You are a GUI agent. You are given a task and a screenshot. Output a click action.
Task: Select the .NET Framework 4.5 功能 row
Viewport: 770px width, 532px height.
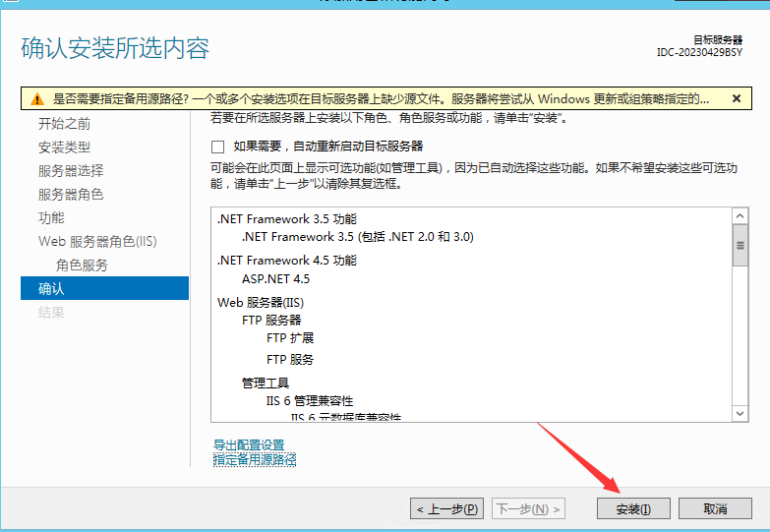pos(287,261)
